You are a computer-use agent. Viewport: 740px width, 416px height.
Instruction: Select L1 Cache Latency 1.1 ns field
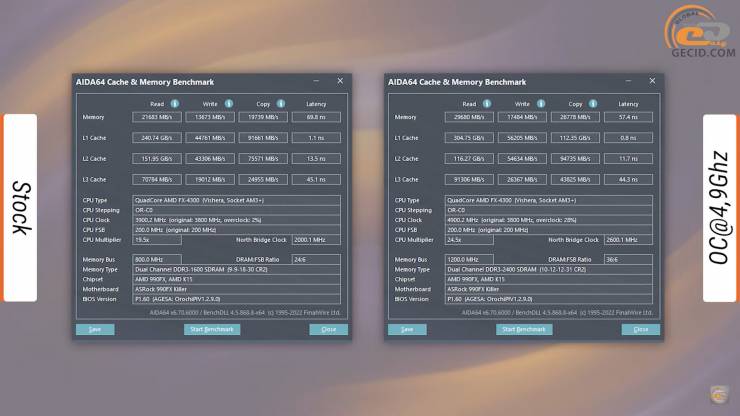(x=316, y=138)
